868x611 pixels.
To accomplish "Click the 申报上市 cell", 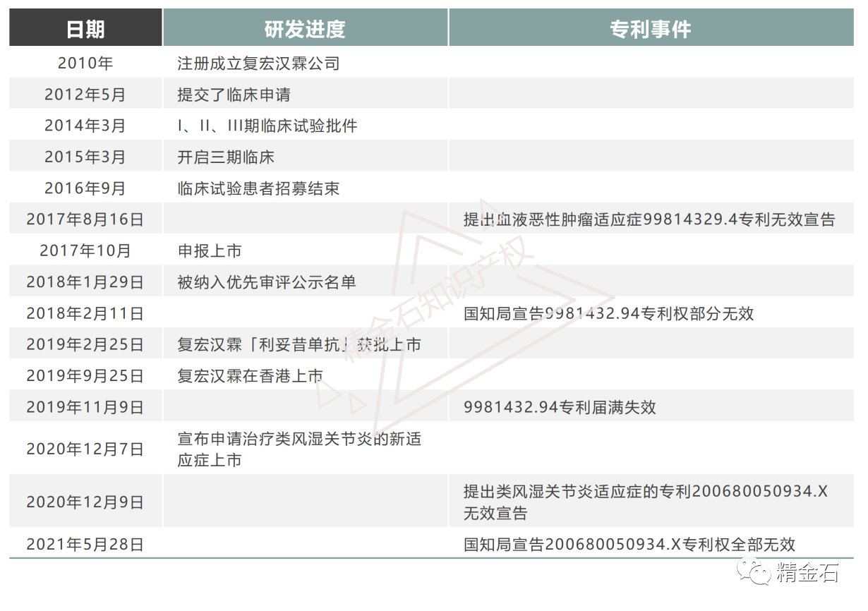I will (305, 250).
